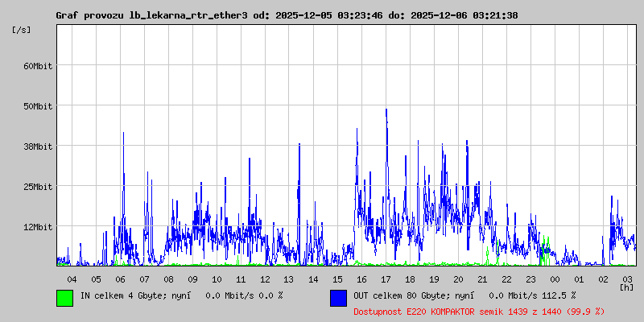Screen dimensions: 644x322
Task: Click the hour label '13' on x-axis
Action: (289, 279)
